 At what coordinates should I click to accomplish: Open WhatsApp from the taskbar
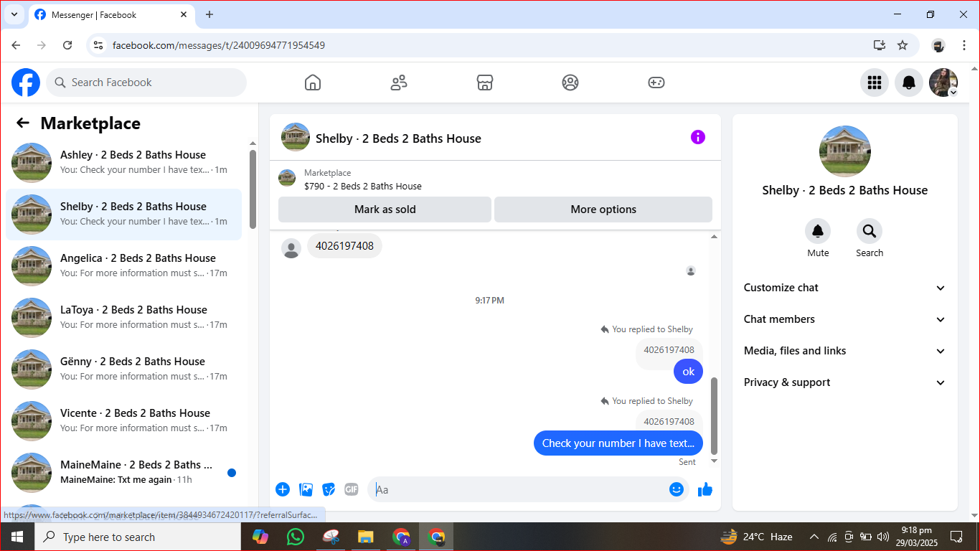(295, 537)
